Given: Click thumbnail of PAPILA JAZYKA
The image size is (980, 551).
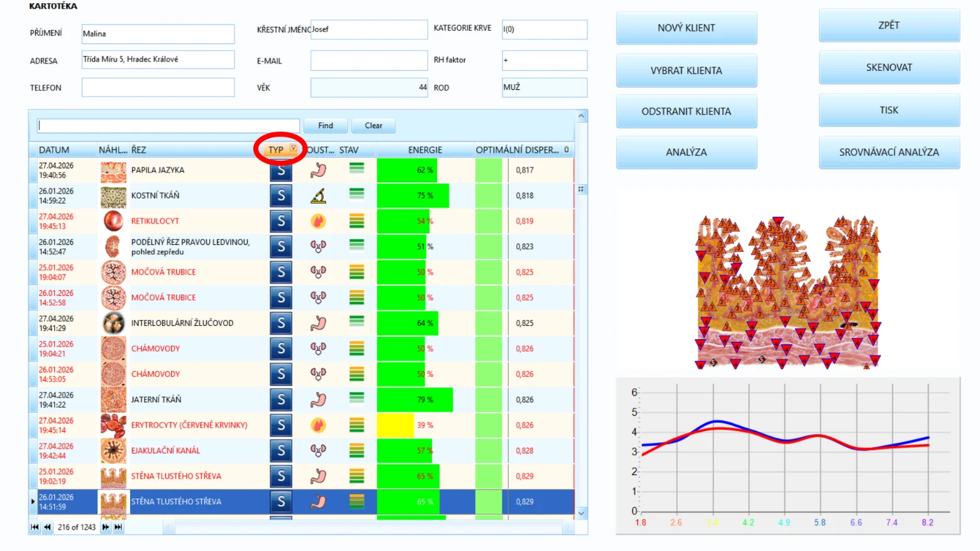Looking at the screenshot, I should 113,171.
